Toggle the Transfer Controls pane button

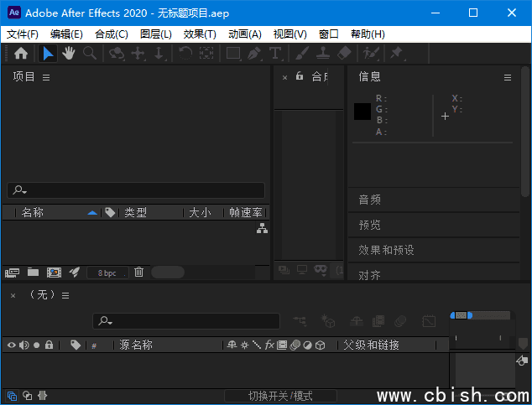coord(28,395)
